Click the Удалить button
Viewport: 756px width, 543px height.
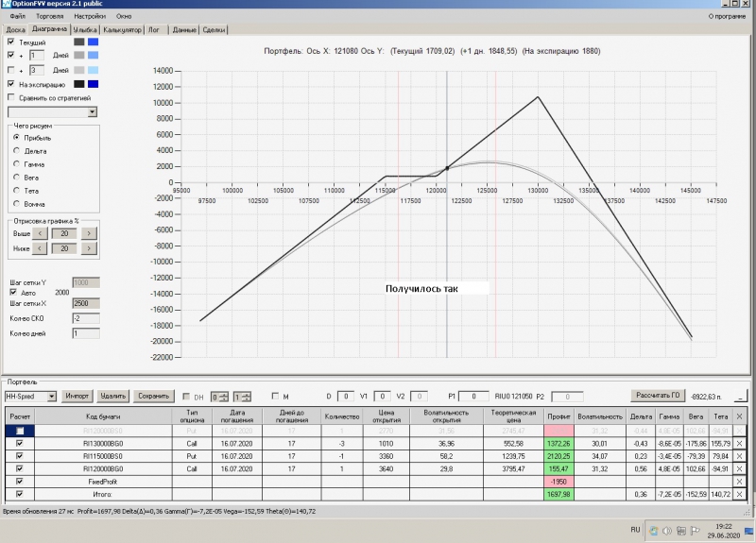[112, 396]
